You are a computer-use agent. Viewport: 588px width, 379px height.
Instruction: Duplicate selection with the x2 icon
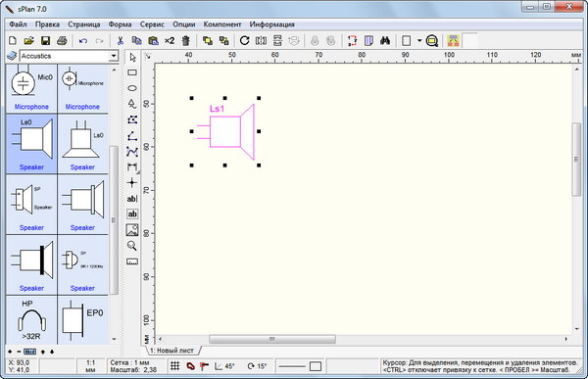click(170, 40)
